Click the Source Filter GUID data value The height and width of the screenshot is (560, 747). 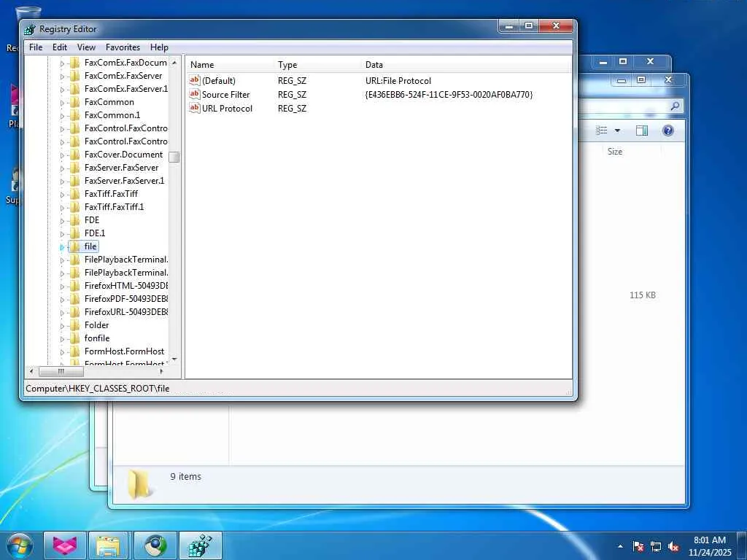coord(449,94)
